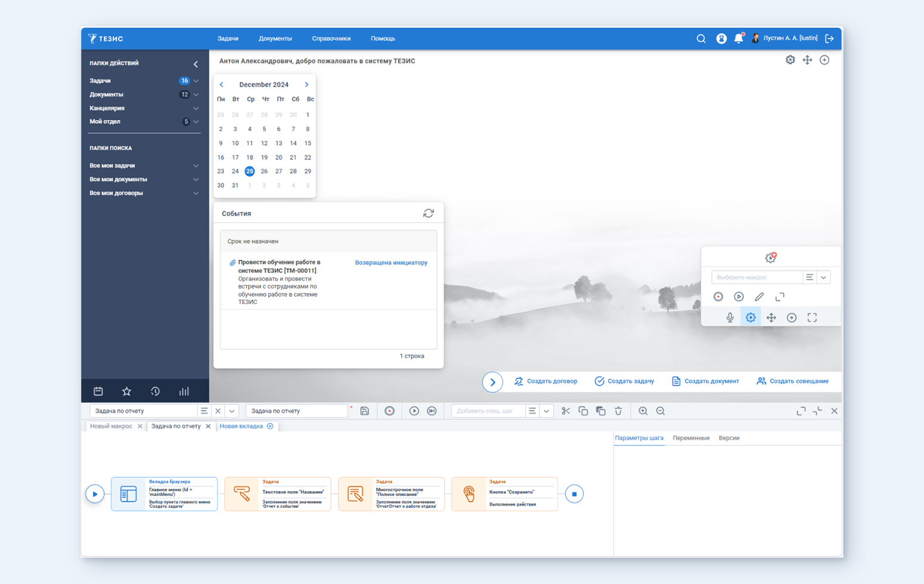Image resolution: width=924 pixels, height=584 pixels.
Task: Refresh the События panel
Action: click(x=429, y=213)
